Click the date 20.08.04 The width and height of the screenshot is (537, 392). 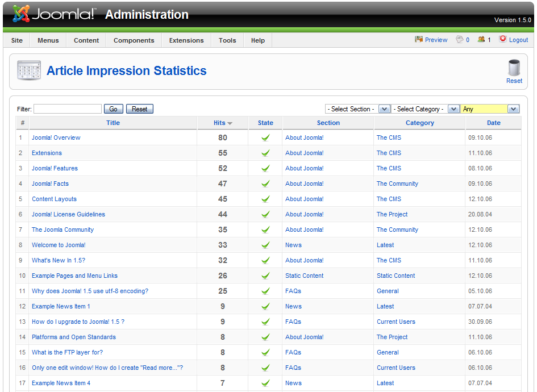pos(480,214)
